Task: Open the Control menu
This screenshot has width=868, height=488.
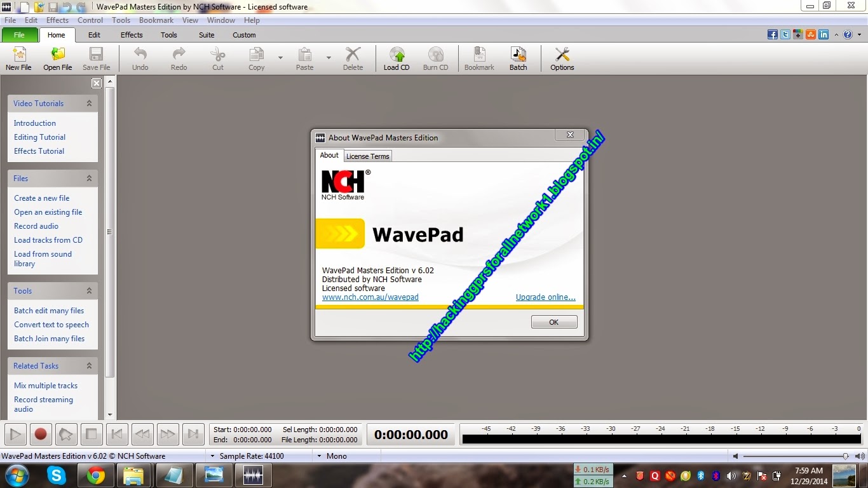Action: point(90,20)
